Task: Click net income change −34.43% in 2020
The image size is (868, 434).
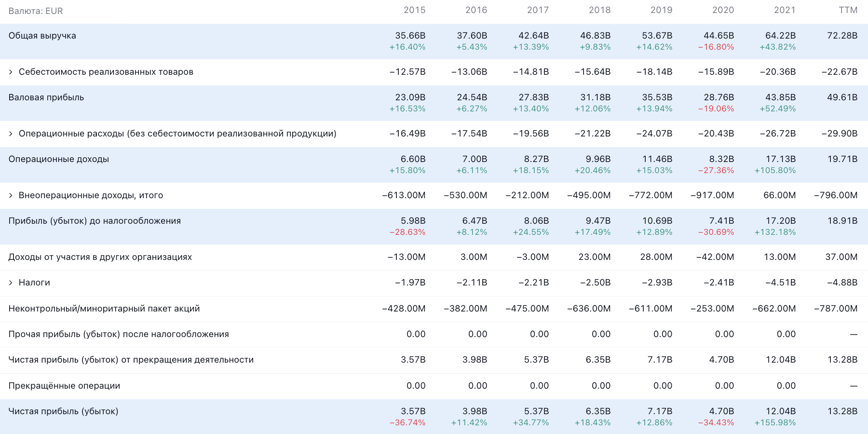Action: pyautogui.click(x=716, y=423)
